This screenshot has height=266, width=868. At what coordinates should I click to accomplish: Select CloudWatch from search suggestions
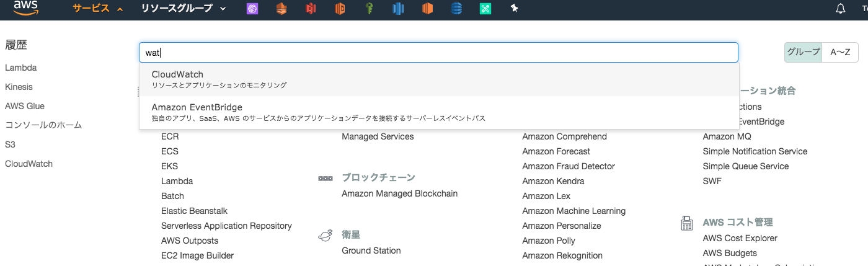(439, 79)
